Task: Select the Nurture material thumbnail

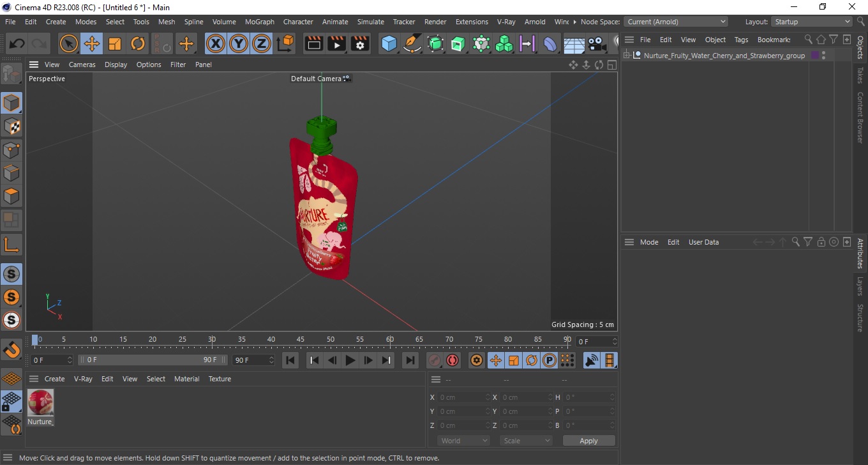Action: click(41, 402)
